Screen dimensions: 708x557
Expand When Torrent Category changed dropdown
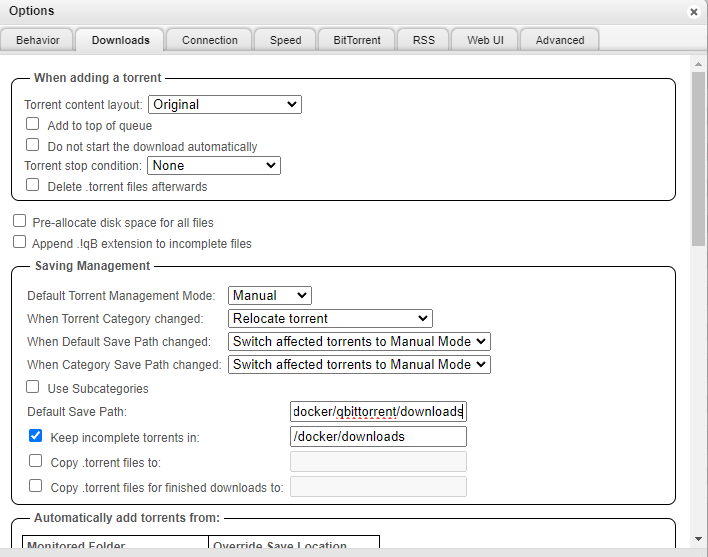click(x=330, y=318)
